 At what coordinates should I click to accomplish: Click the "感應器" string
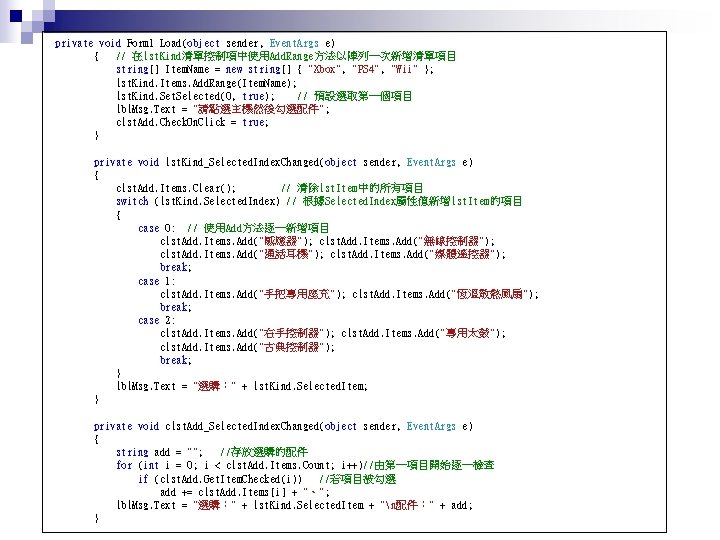[x=281, y=242]
